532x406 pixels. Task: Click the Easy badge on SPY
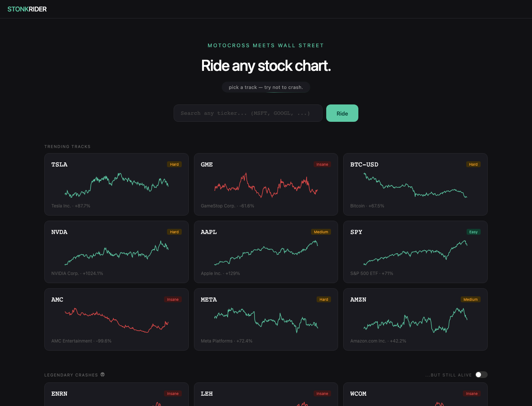[x=473, y=232]
